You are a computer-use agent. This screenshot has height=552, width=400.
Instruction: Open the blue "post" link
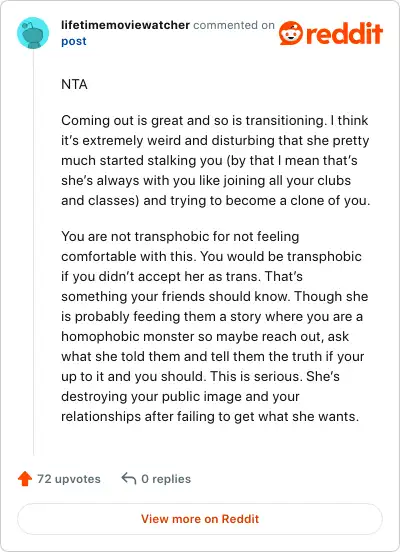tap(74, 41)
